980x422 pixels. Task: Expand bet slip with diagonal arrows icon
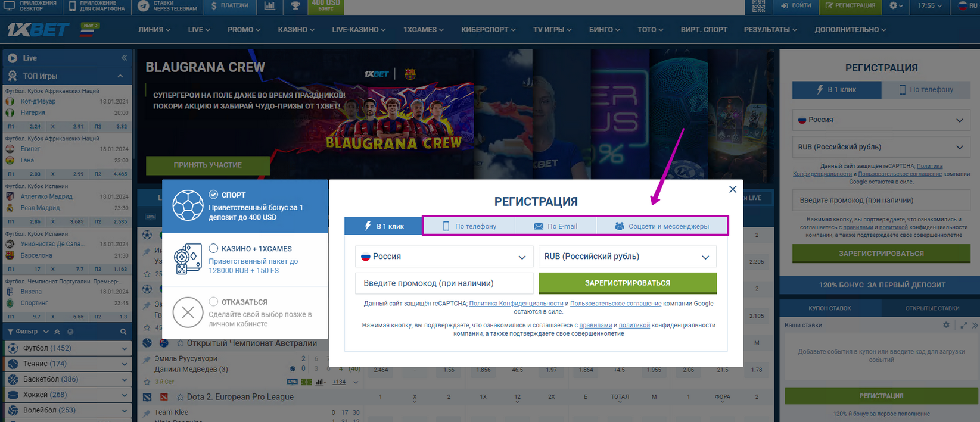pos(963,325)
